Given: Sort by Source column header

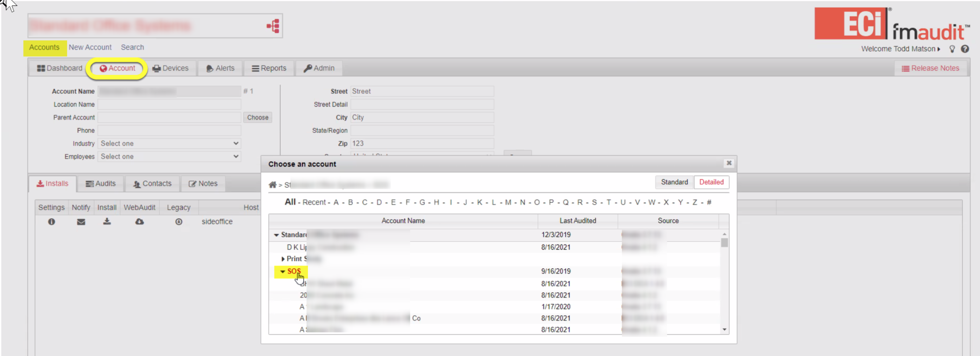Looking at the screenshot, I should 668,221.
